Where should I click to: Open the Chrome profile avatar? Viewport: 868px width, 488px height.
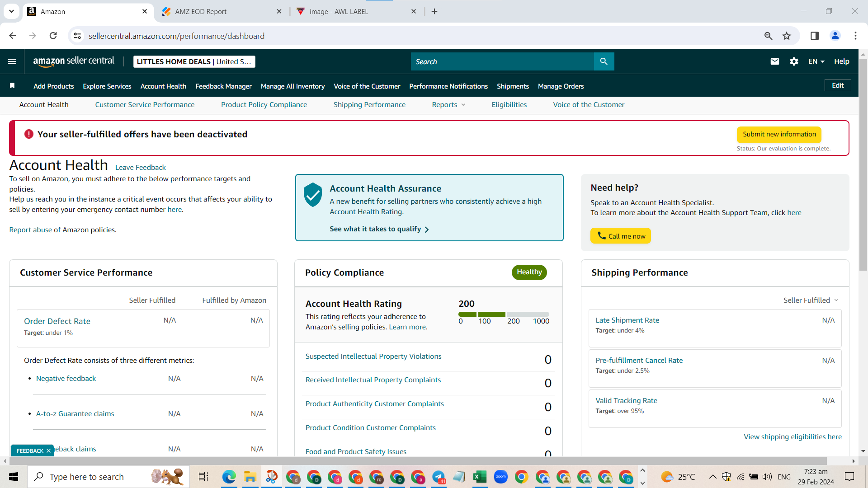pos(835,36)
